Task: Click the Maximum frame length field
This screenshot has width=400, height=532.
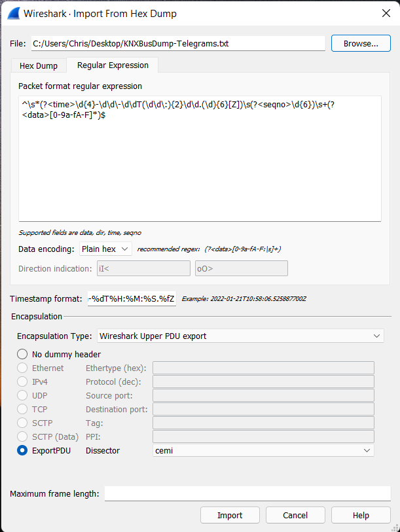Action: [x=247, y=493]
